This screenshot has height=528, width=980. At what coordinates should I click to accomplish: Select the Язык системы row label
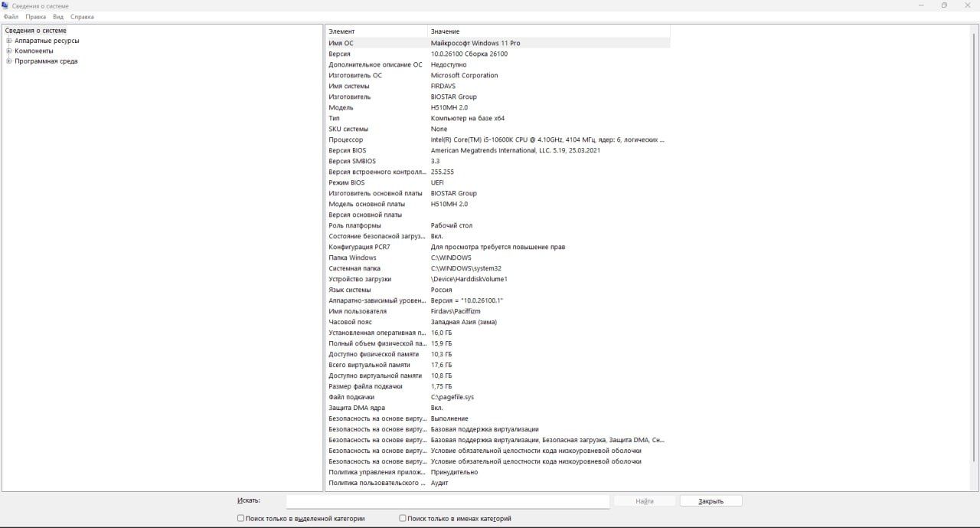(350, 290)
